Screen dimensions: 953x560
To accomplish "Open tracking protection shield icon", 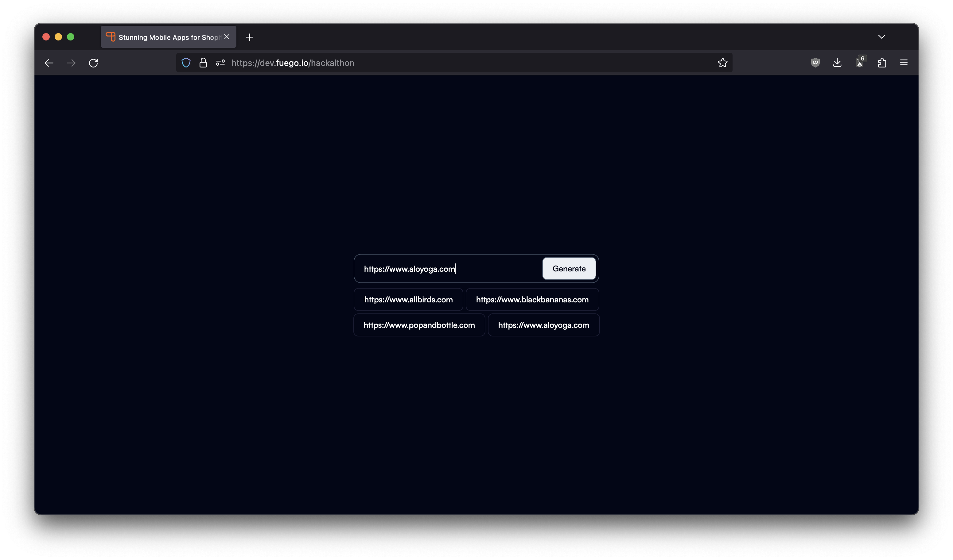I will (x=186, y=63).
